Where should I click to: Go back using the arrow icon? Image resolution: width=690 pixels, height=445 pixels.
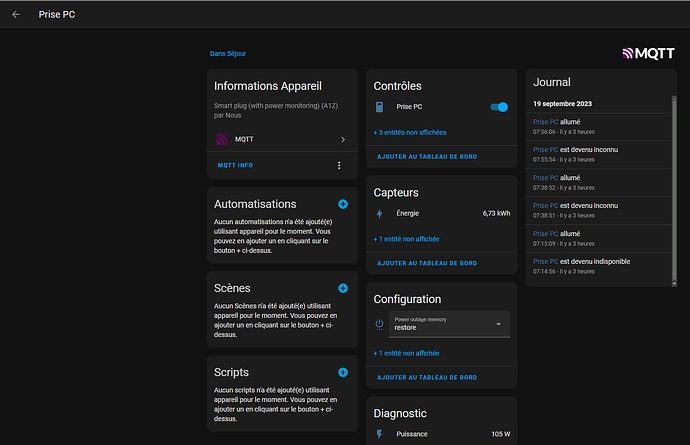pos(16,15)
